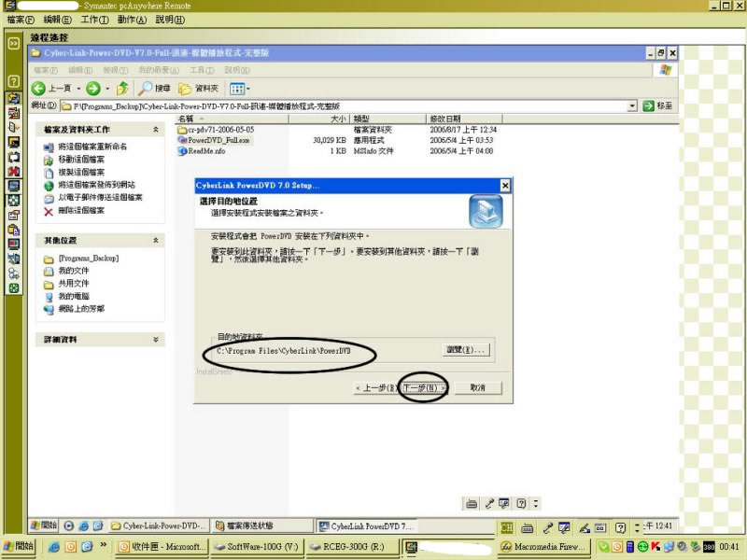This screenshot has width=747, height=560.
Task: Open [Programs_Backup] in other places
Action: pyautogui.click(x=88, y=259)
